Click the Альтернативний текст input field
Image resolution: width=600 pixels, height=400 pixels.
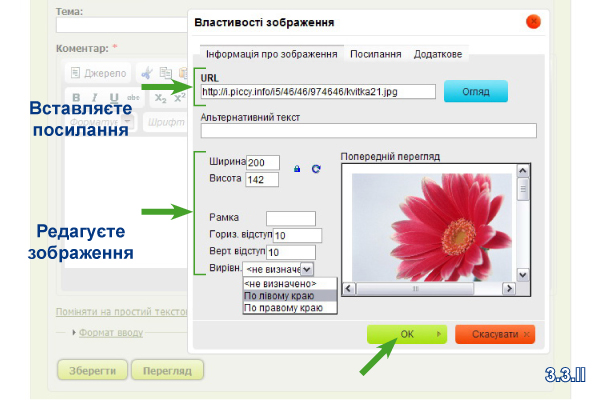coord(368,130)
